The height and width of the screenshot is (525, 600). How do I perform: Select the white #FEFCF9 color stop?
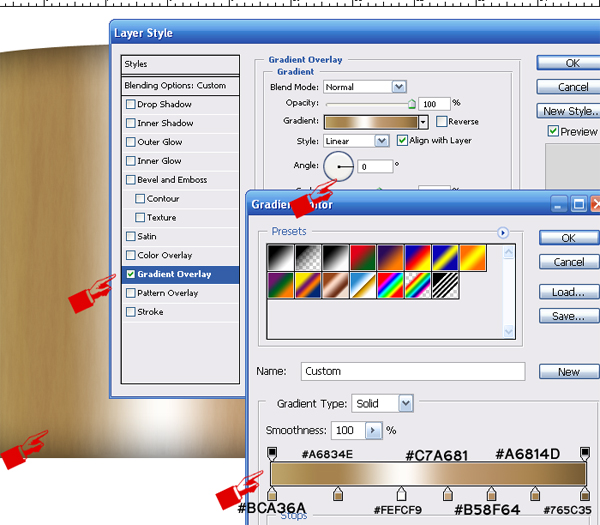point(401,494)
